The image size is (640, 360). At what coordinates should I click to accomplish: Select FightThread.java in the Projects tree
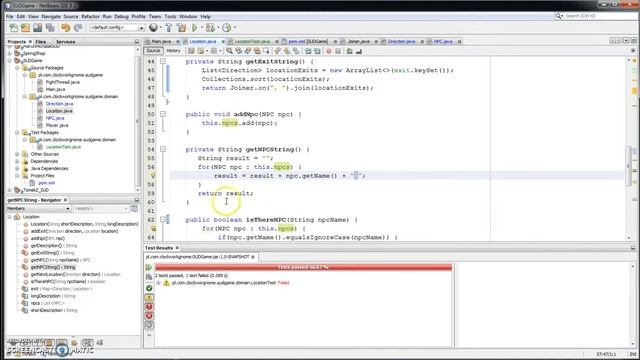pyautogui.click(x=62, y=82)
